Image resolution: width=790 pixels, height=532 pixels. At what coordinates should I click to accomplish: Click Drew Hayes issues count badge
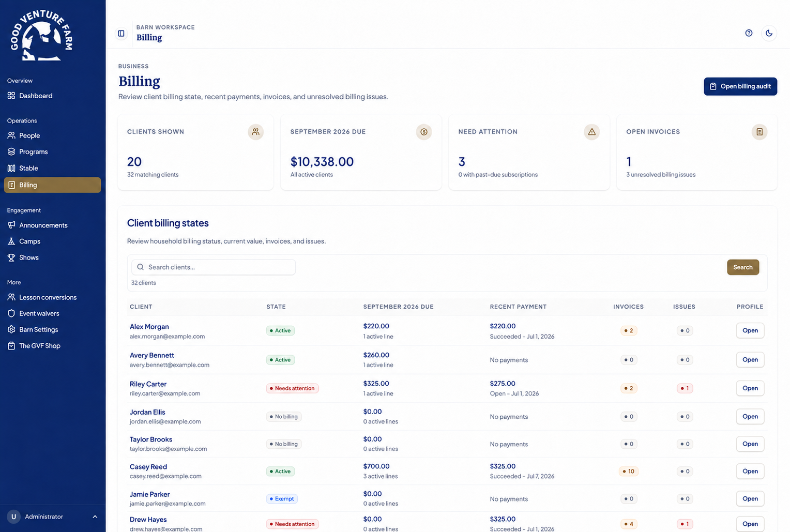coord(685,524)
